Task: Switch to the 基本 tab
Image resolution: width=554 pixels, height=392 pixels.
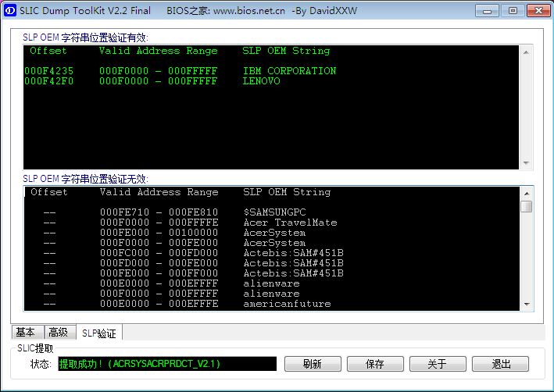Action: [26, 333]
